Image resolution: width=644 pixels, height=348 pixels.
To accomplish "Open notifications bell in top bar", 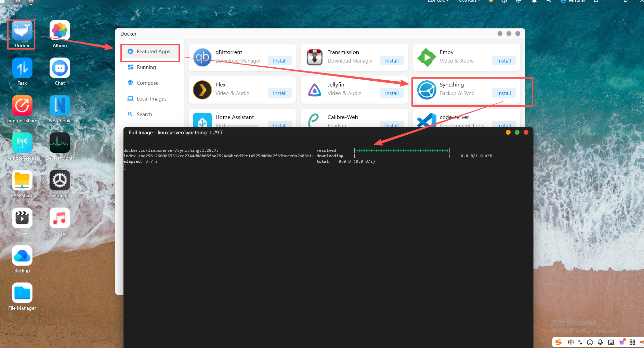I will pyautogui.click(x=534, y=1).
